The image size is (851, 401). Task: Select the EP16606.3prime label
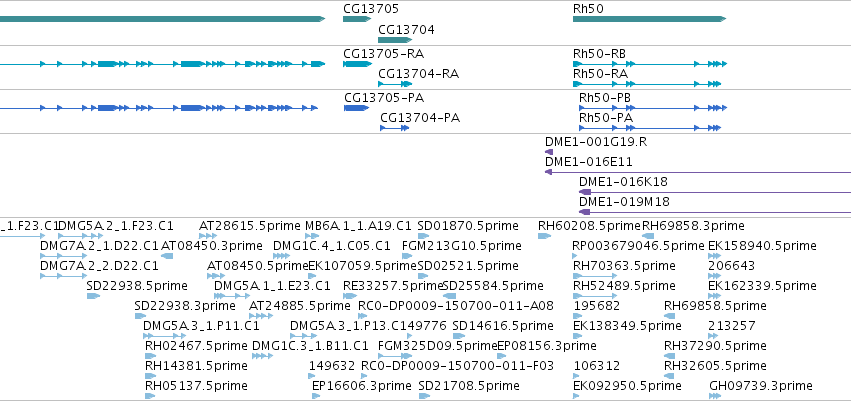coord(362,386)
